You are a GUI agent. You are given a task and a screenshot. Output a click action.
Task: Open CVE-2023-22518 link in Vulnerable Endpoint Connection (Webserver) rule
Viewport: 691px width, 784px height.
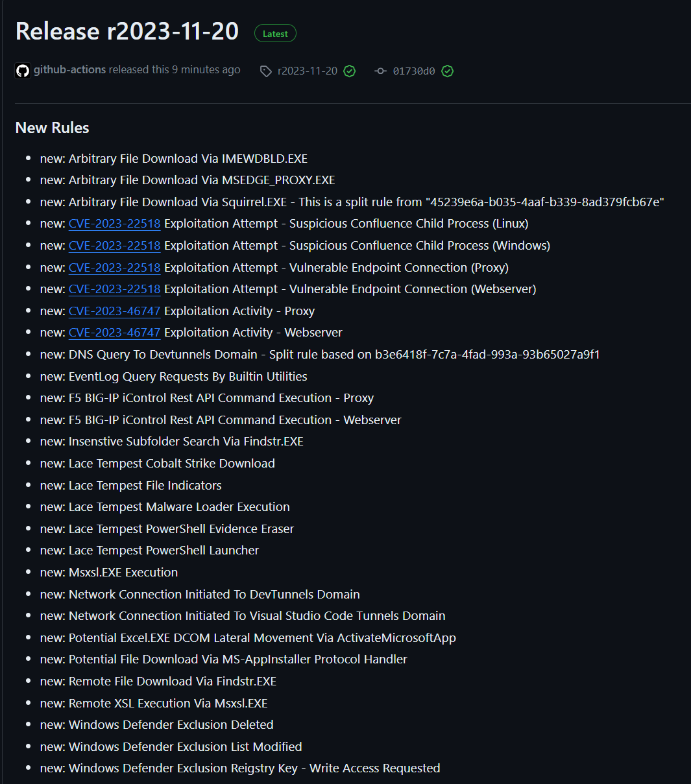click(114, 289)
